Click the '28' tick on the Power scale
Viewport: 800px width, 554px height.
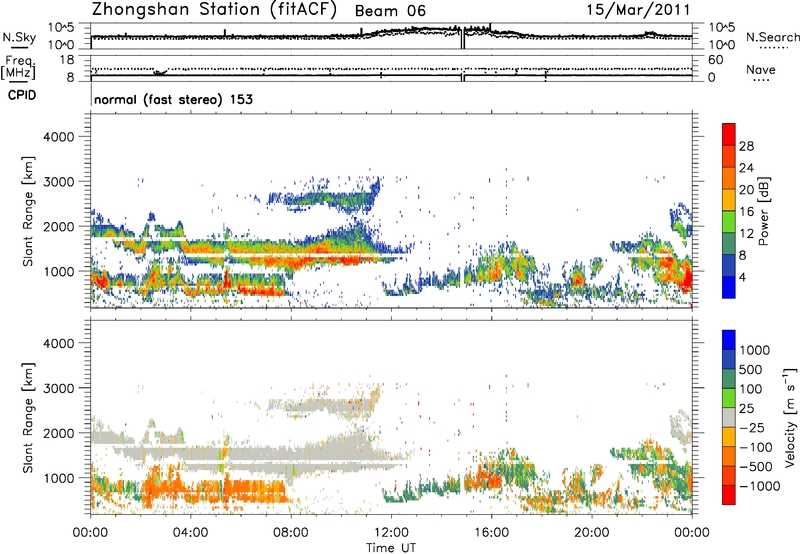point(746,146)
